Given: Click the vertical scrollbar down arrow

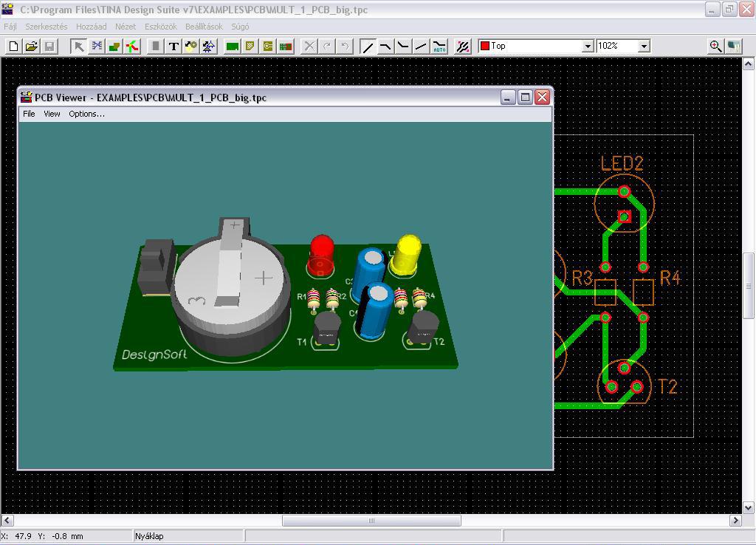Looking at the screenshot, I should coord(749,507).
